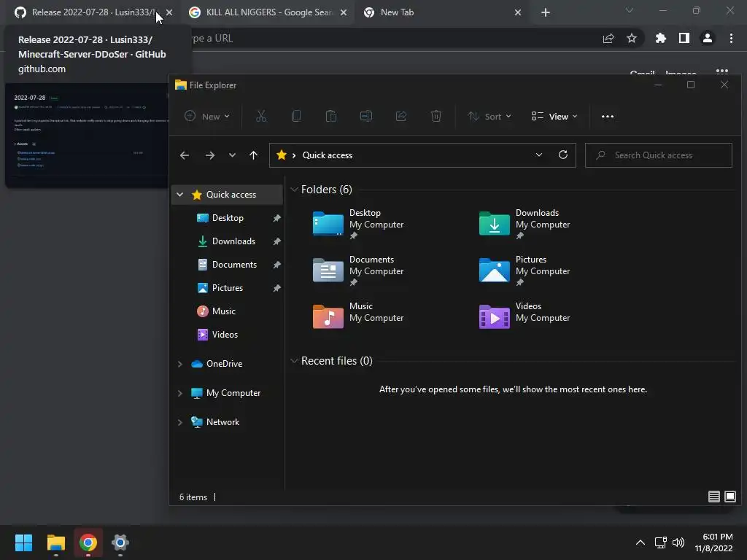Click the Share icon in File Explorer toolbar
Viewport: 747px width, 560px height.
(401, 116)
